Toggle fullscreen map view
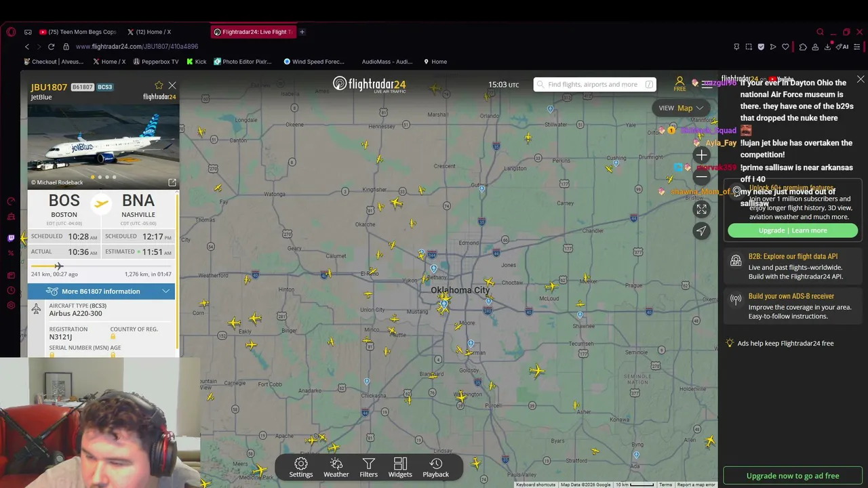The height and width of the screenshot is (488, 868). tap(701, 209)
